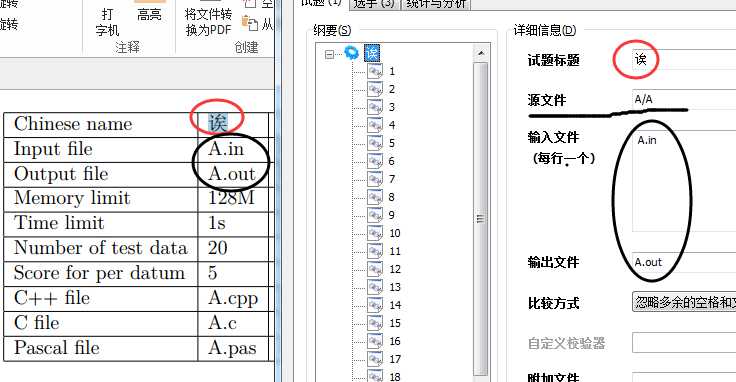Select test case 4 icon

[375, 125]
